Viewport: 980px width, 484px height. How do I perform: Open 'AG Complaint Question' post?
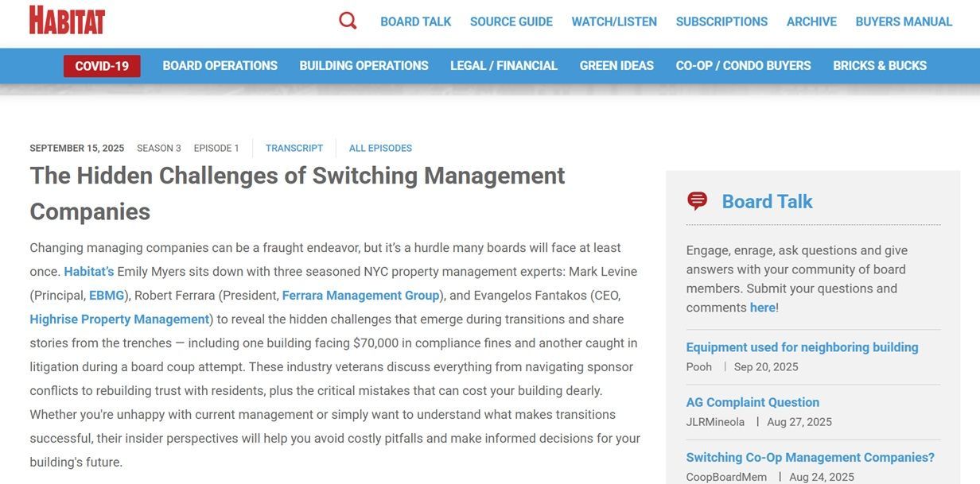pyautogui.click(x=752, y=402)
